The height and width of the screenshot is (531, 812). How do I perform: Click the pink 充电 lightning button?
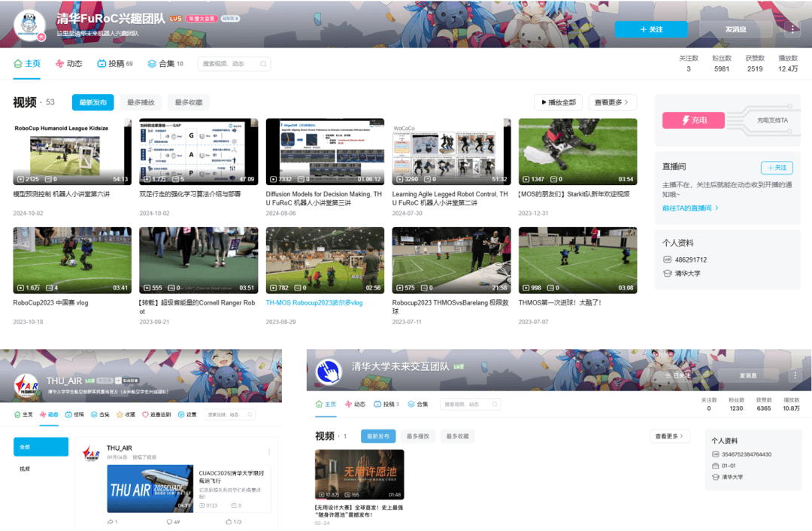(692, 120)
